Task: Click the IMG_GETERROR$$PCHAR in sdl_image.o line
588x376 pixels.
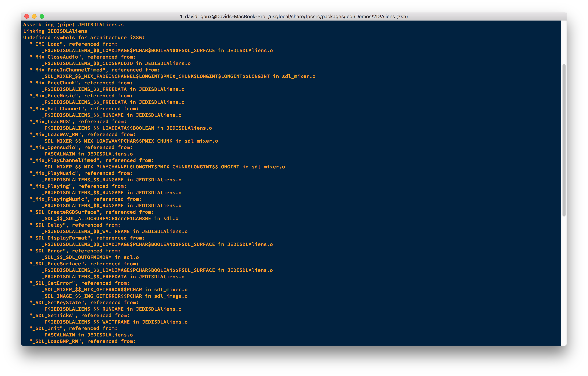Action: tap(115, 296)
